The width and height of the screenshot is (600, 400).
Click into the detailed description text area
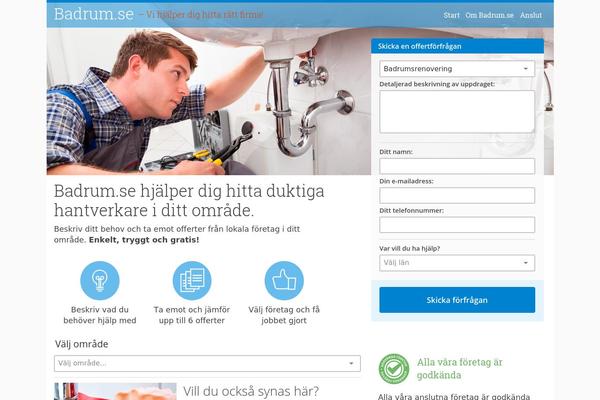point(457,112)
